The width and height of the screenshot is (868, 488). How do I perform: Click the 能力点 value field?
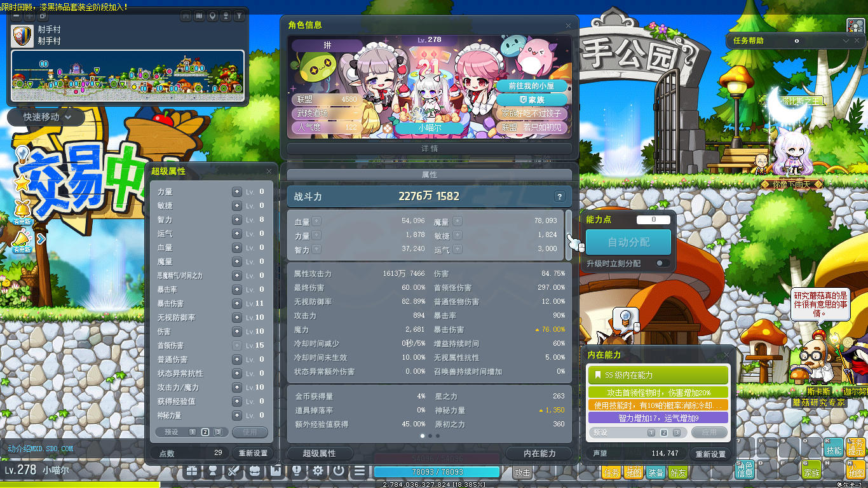click(653, 220)
